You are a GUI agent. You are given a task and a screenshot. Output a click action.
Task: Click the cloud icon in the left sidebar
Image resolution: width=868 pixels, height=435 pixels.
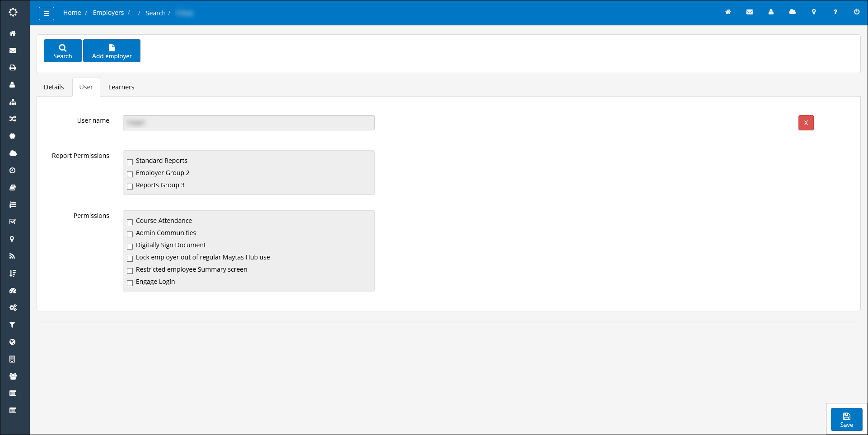(12, 153)
